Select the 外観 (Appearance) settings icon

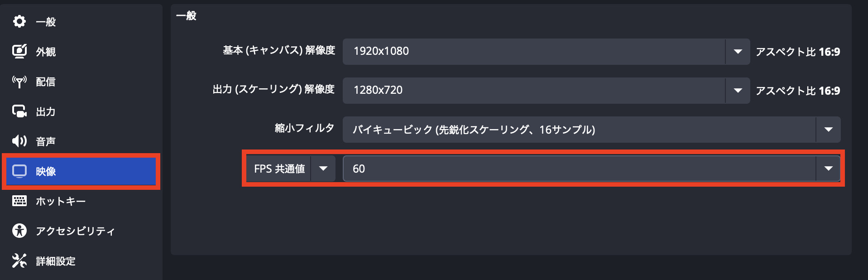point(19,51)
